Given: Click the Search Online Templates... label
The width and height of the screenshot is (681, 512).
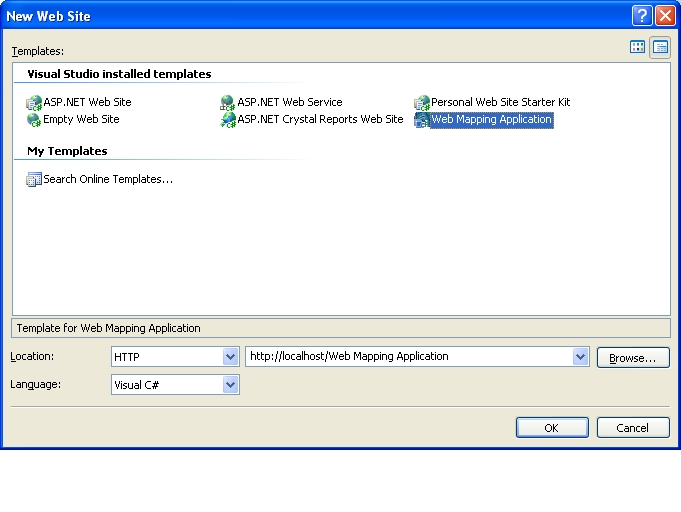Looking at the screenshot, I should pos(108,180).
